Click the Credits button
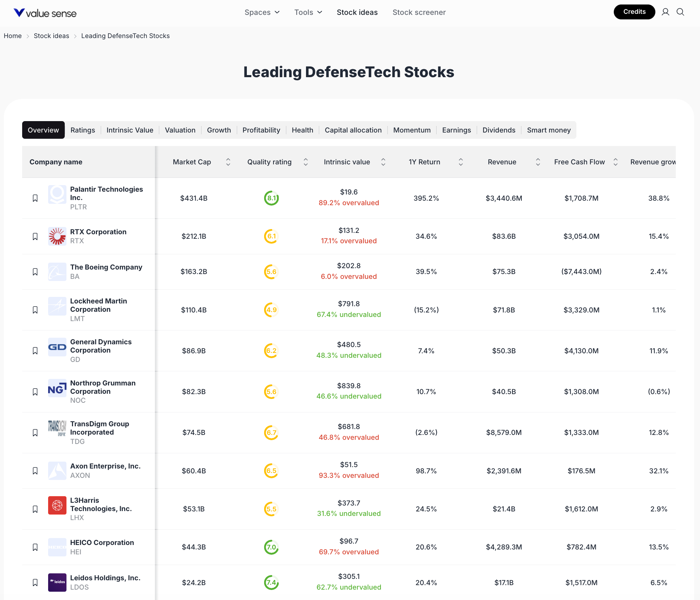The width and height of the screenshot is (700, 600). [x=634, y=12]
